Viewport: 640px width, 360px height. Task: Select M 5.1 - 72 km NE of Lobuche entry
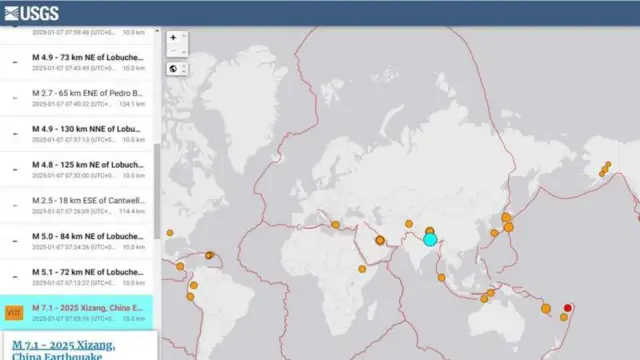pyautogui.click(x=77, y=277)
